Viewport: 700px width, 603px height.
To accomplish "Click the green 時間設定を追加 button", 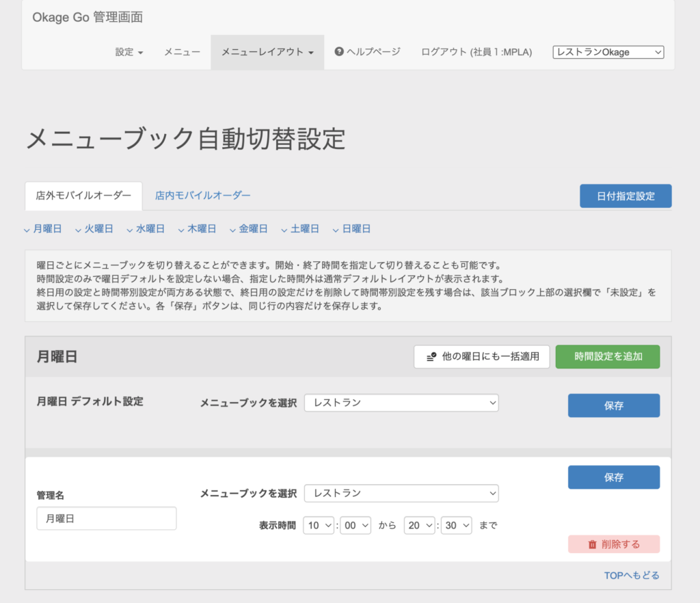I will click(x=608, y=357).
